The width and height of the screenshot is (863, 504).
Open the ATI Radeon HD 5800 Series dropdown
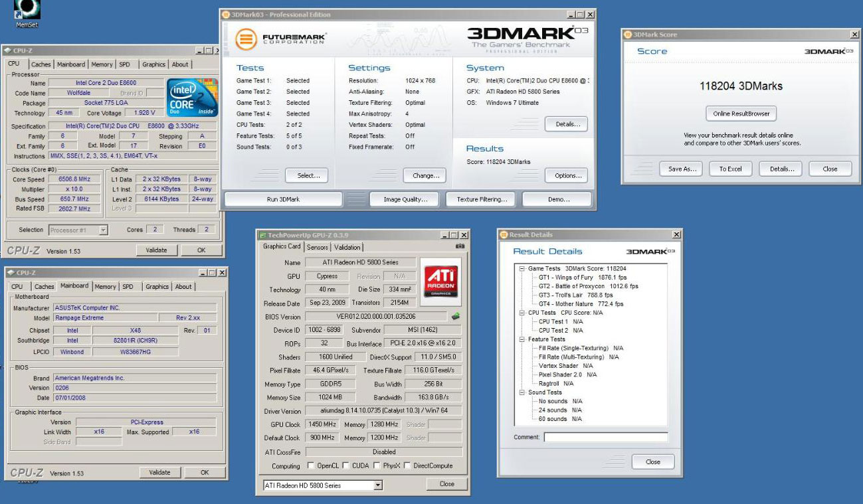coord(378,485)
